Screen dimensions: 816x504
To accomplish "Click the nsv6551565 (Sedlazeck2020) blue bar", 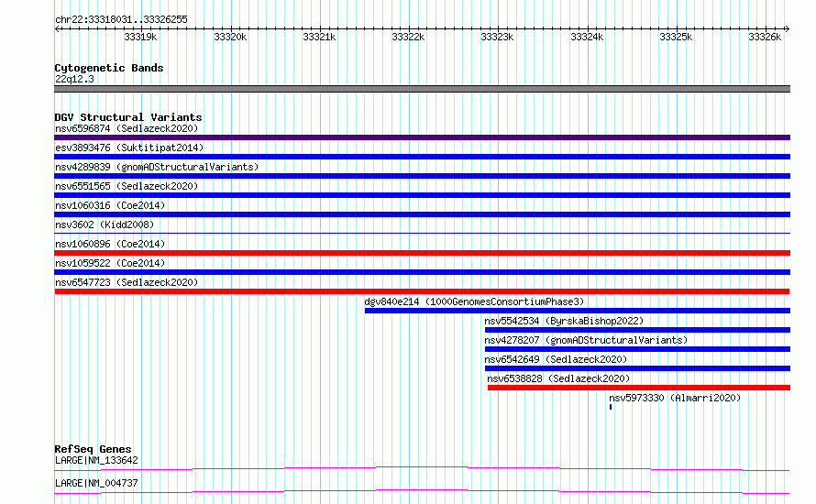I will point(422,195).
